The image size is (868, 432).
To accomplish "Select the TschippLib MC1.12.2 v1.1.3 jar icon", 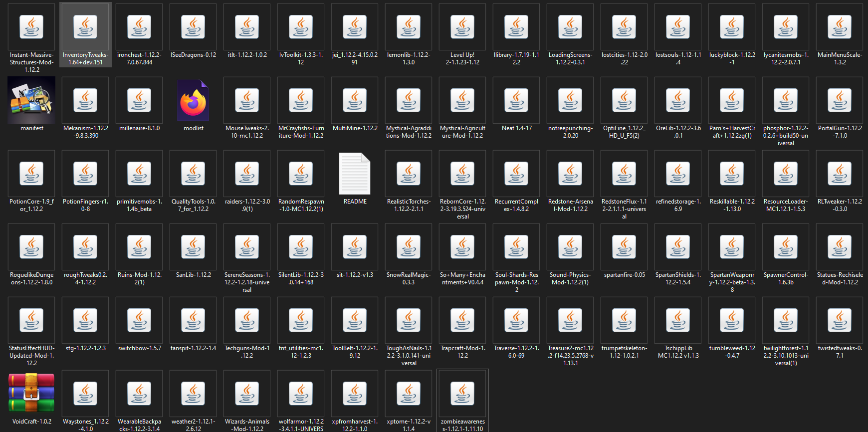I will 678,320.
